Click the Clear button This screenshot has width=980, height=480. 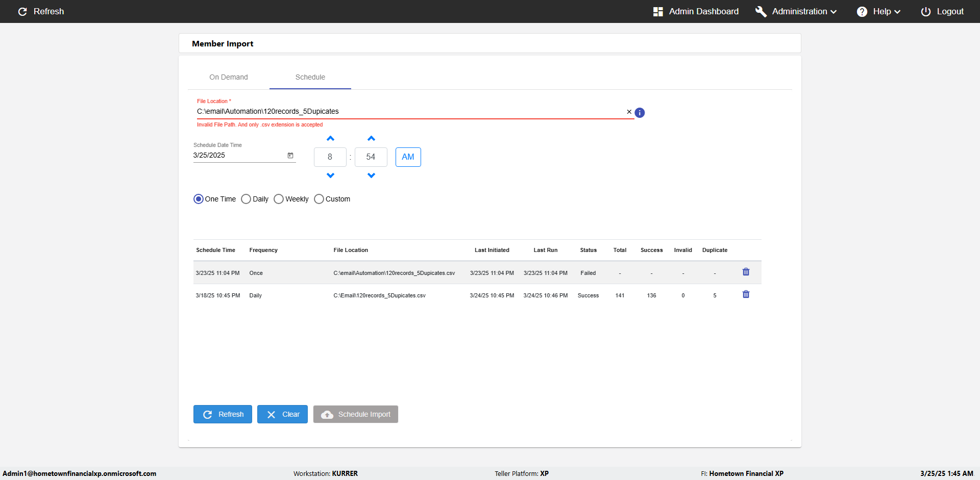[x=282, y=414]
